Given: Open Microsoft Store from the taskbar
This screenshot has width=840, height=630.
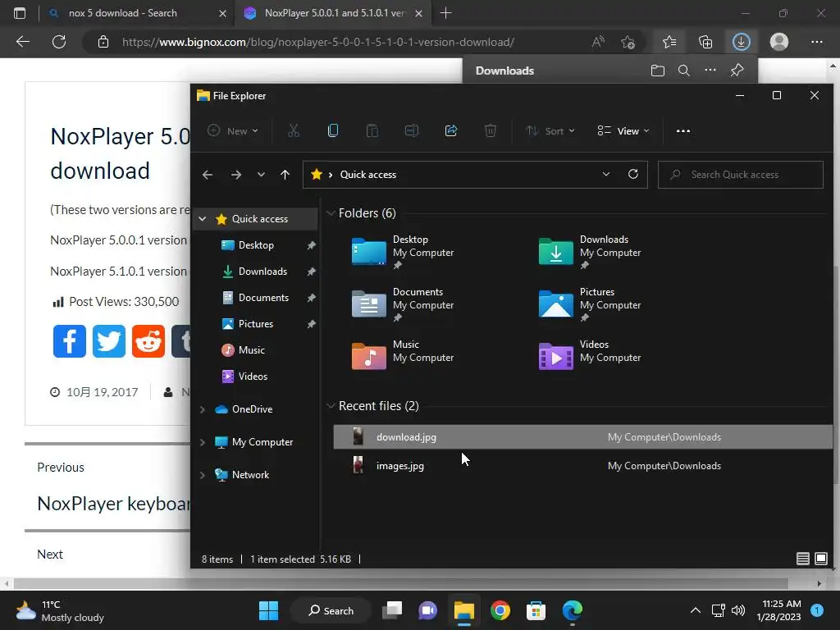Looking at the screenshot, I should click(536, 610).
